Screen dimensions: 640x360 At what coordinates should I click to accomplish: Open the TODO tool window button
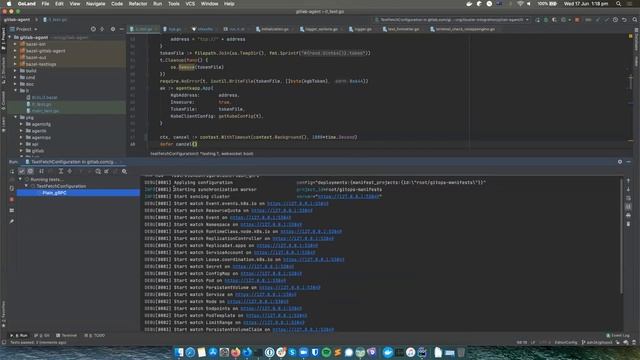[95, 335]
